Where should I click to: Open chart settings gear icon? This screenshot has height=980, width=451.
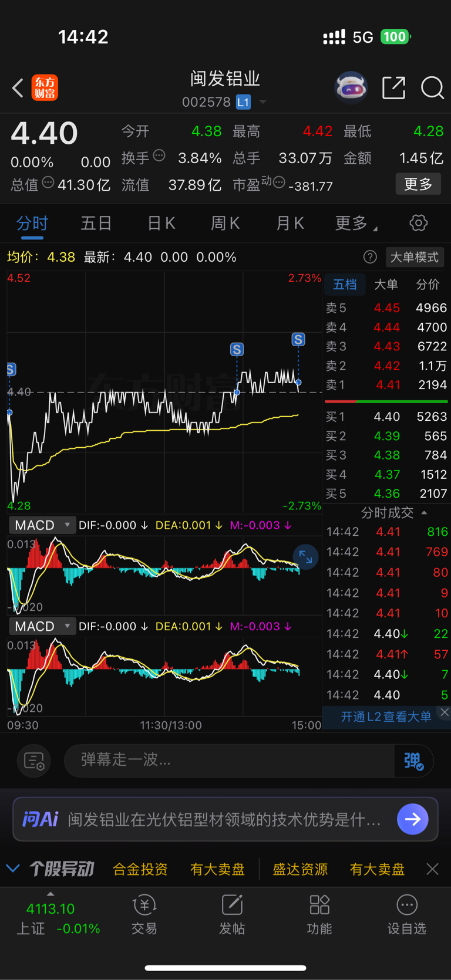tap(418, 223)
